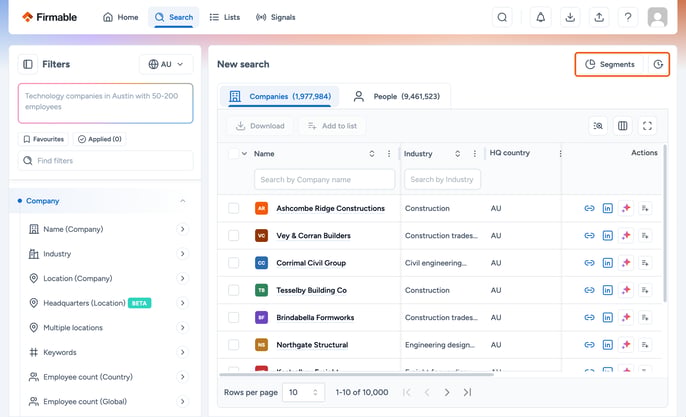Click the table search/inspect icon
Screen dimensions: 686x417
(598, 126)
